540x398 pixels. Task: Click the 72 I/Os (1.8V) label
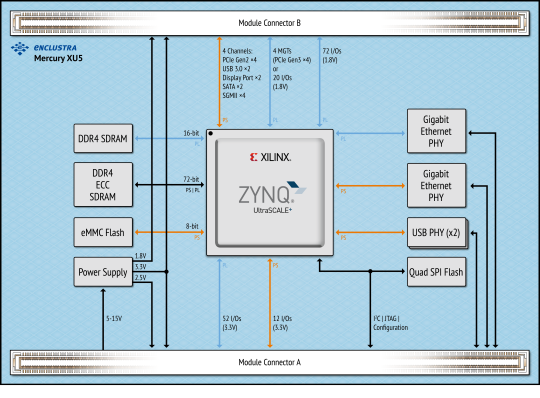pos(332,55)
